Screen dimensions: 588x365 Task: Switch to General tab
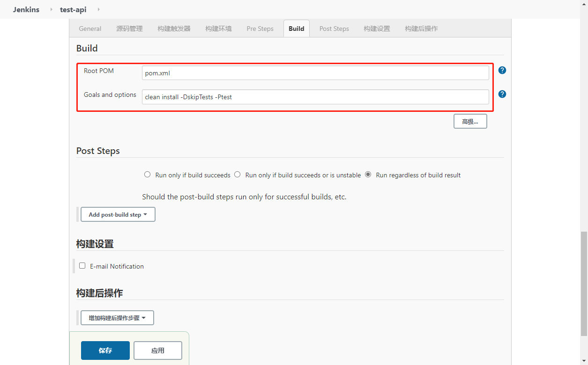point(90,29)
